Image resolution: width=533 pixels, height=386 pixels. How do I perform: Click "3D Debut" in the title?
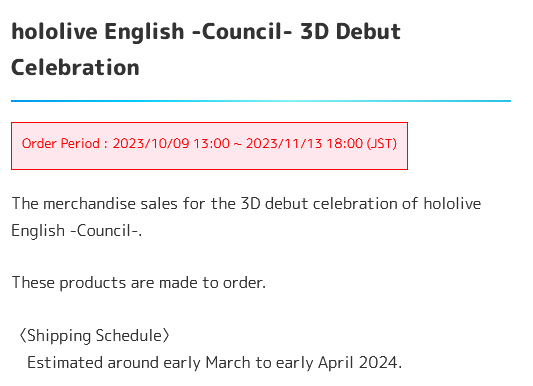pyautogui.click(x=350, y=32)
